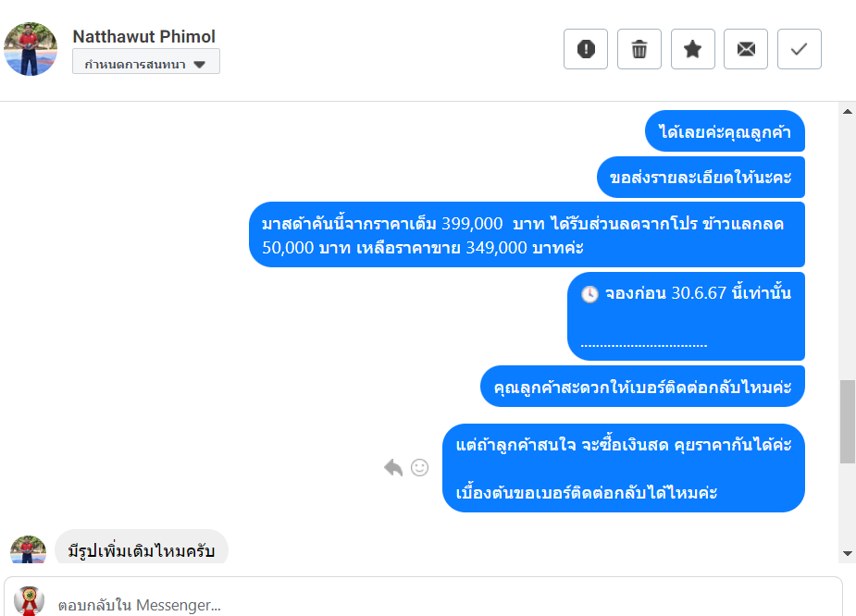Open the กำหนดการสนทนา dropdown
This screenshot has height=616, width=856.
click(146, 63)
